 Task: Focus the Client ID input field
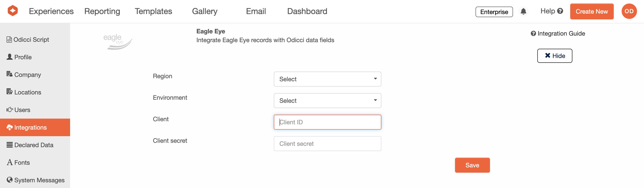point(327,122)
